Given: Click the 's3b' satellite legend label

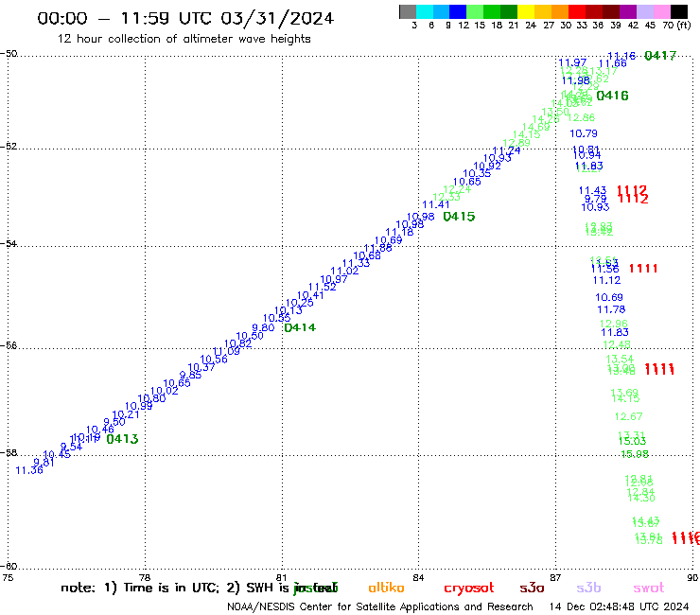Looking at the screenshot, I should 588,589.
